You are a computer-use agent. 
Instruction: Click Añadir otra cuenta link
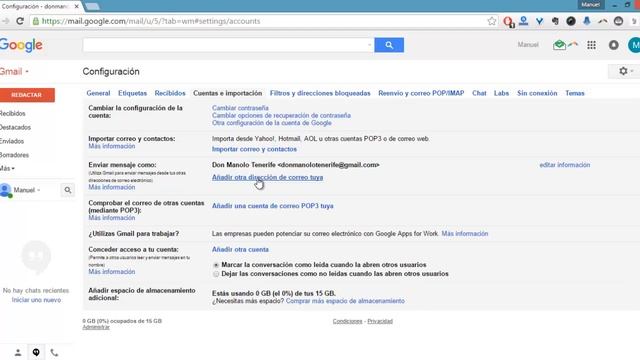(240, 249)
